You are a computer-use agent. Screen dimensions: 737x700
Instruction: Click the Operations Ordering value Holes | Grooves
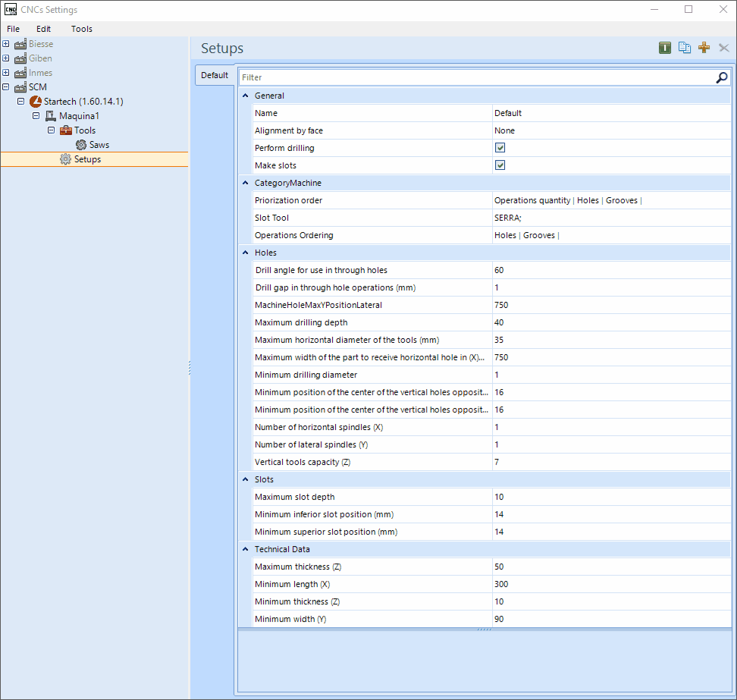pos(611,235)
